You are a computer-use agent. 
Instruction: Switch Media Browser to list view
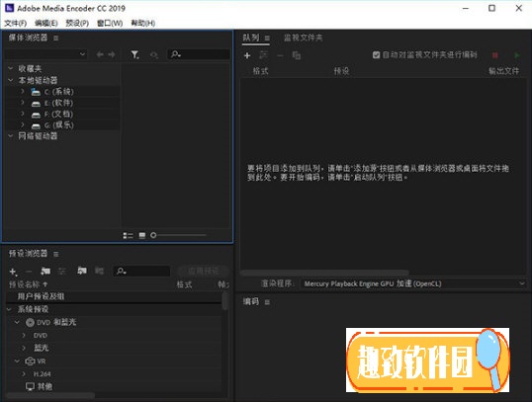[128, 235]
